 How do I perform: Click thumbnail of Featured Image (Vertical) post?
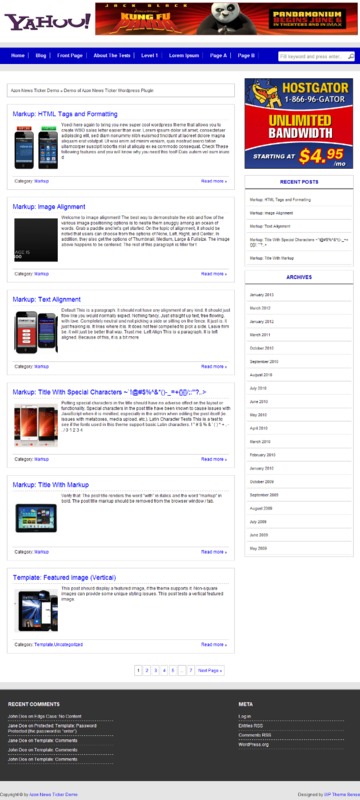click(x=36, y=611)
